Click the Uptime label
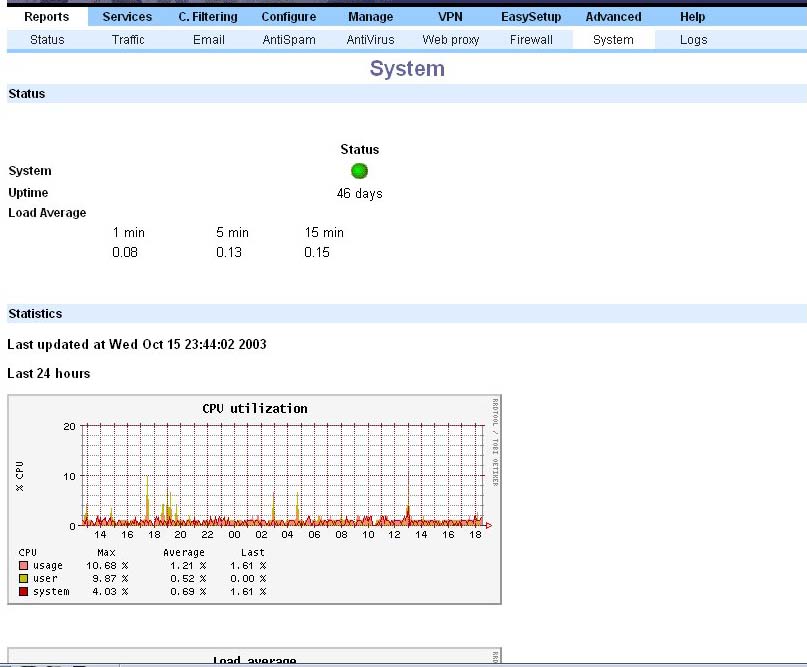 tap(28, 192)
